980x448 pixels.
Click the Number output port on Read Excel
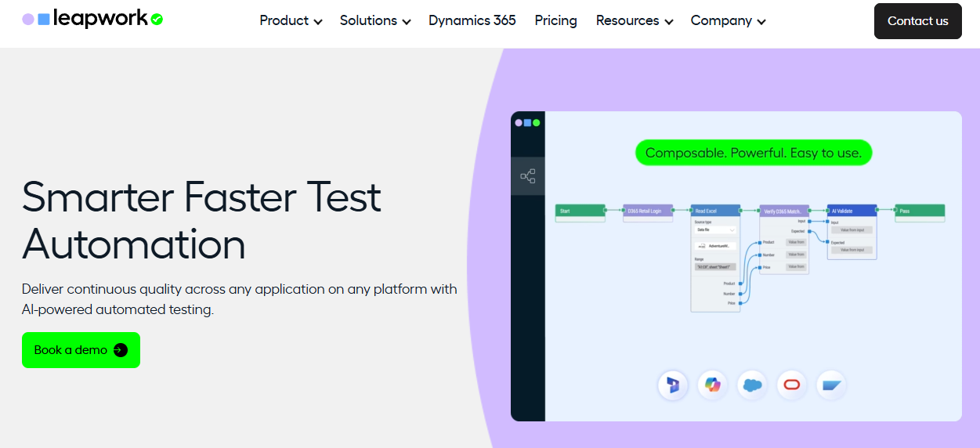point(740,294)
